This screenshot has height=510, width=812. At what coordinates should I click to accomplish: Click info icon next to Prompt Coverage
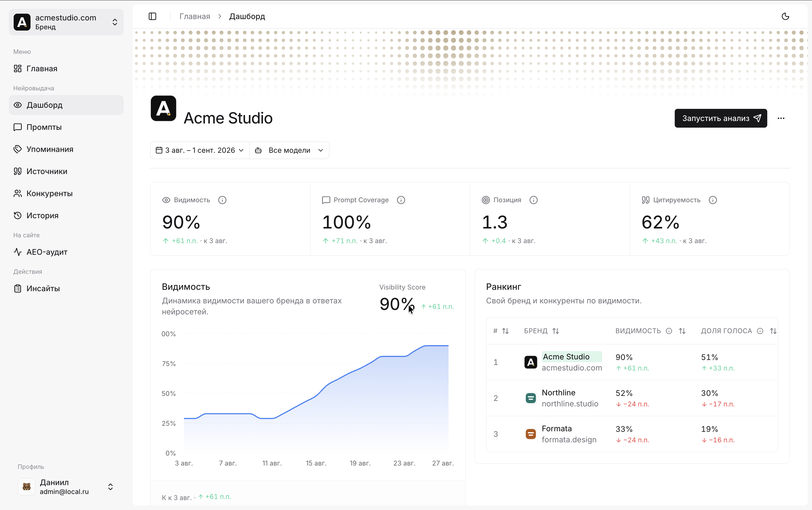pos(400,200)
